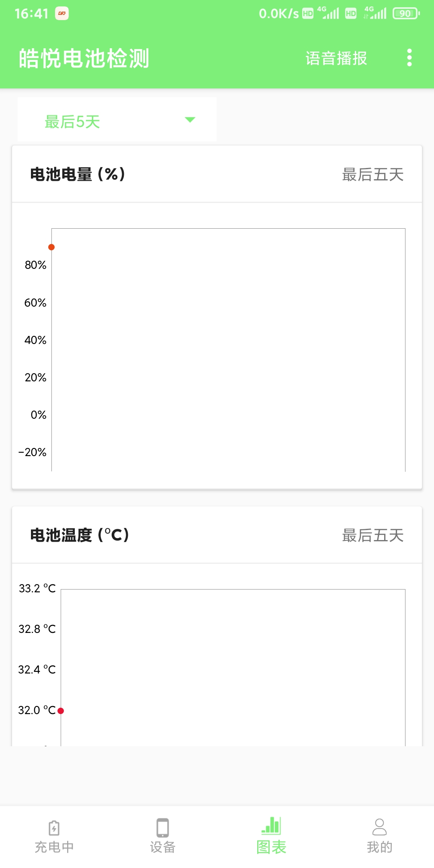Click the 最后五天 label on battery chart
This screenshot has height=868, width=434.
373,175
